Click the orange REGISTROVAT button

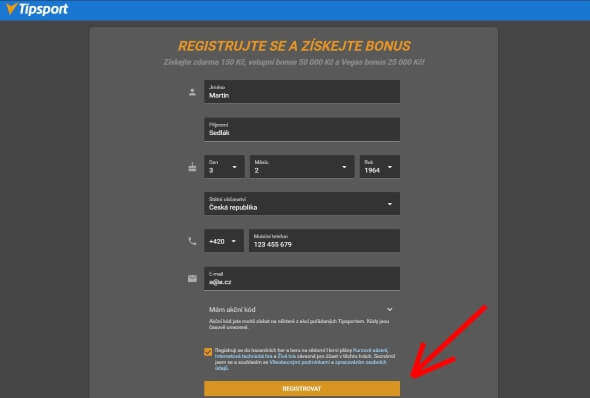302,389
